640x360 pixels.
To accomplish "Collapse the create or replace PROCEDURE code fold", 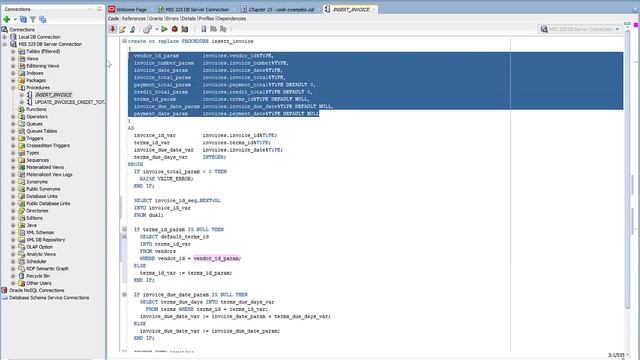I will pyautogui.click(x=124, y=41).
